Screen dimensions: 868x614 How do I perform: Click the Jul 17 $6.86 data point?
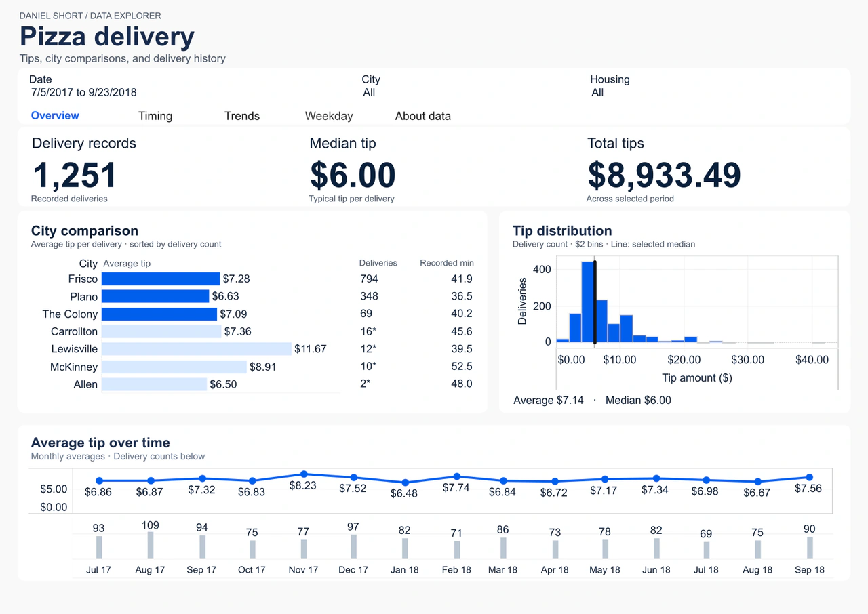click(x=99, y=480)
